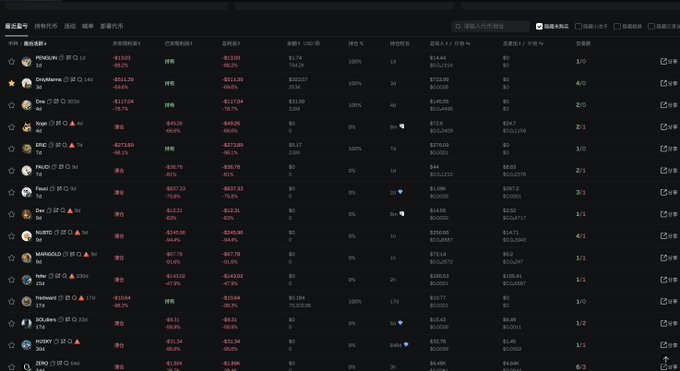The height and width of the screenshot is (371, 680).
Task: Switch to the fourth tab before 部署代币
Action: point(88,26)
